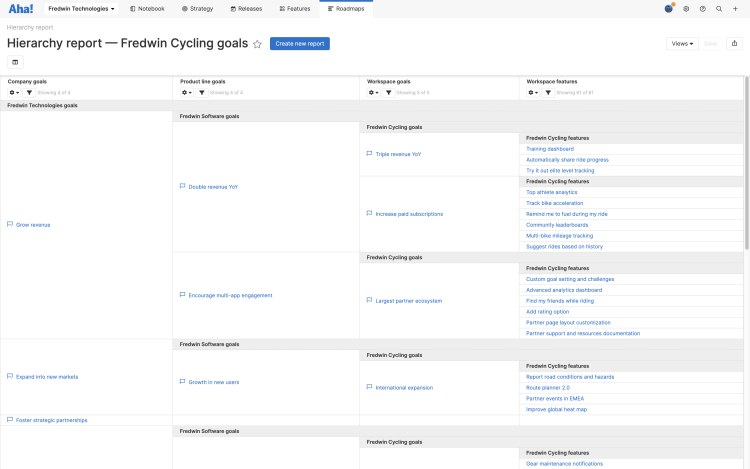The image size is (750, 469).
Task: Open Advanced analytics dashboard feature
Action: [564, 290]
